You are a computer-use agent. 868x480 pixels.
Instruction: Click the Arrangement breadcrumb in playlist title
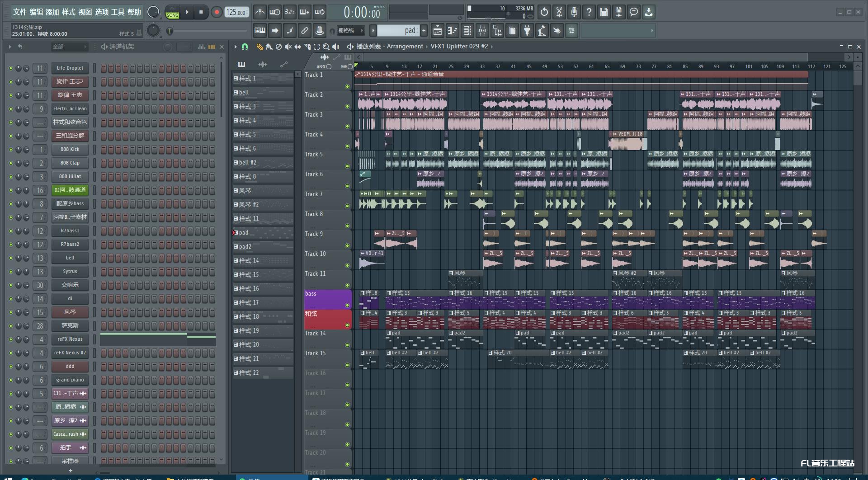[x=405, y=46]
